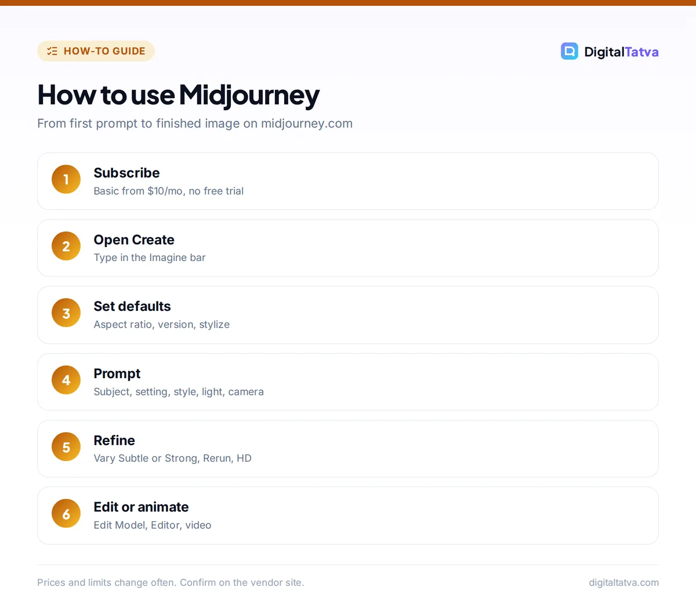Click 'Edit Model, Editor, video' text

click(153, 525)
